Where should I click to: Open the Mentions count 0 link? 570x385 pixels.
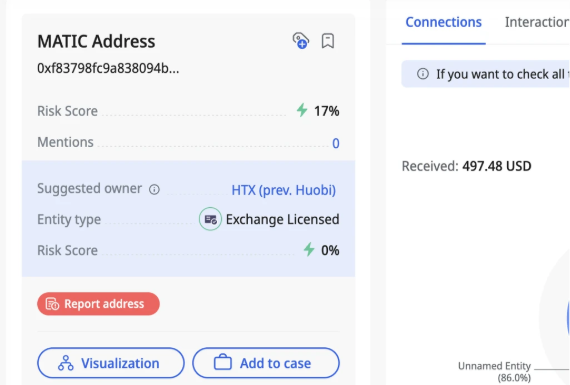336,143
